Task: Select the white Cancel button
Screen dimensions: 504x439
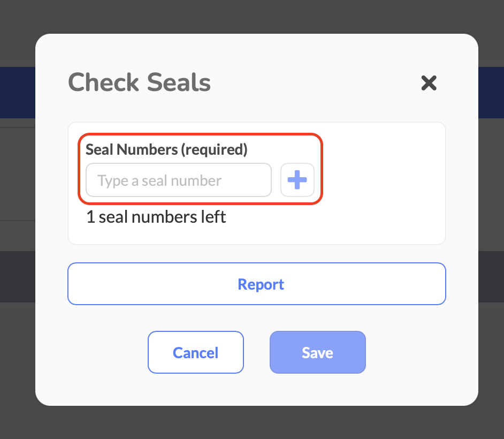Action: tap(195, 352)
